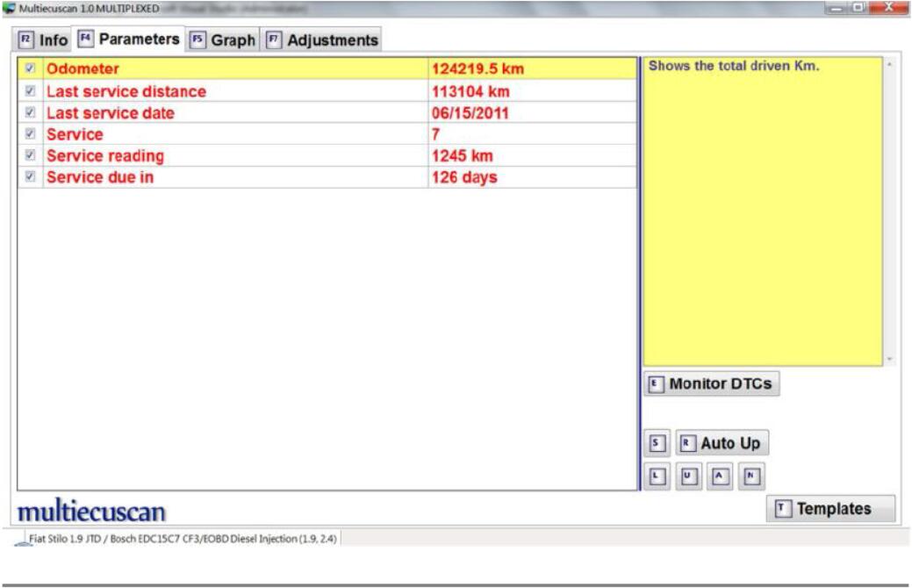The width and height of the screenshot is (912, 588).
Task: Select the Service reading value 1245 km
Action: click(463, 156)
